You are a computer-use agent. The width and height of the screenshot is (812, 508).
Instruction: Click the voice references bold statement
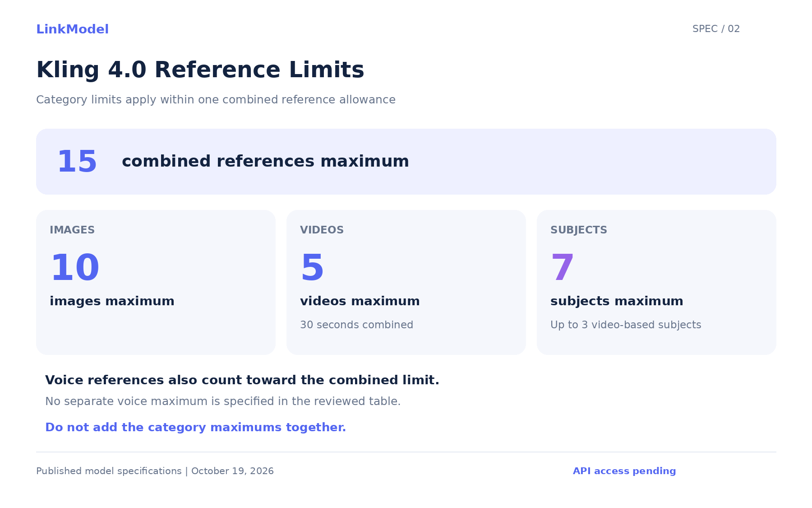click(242, 380)
